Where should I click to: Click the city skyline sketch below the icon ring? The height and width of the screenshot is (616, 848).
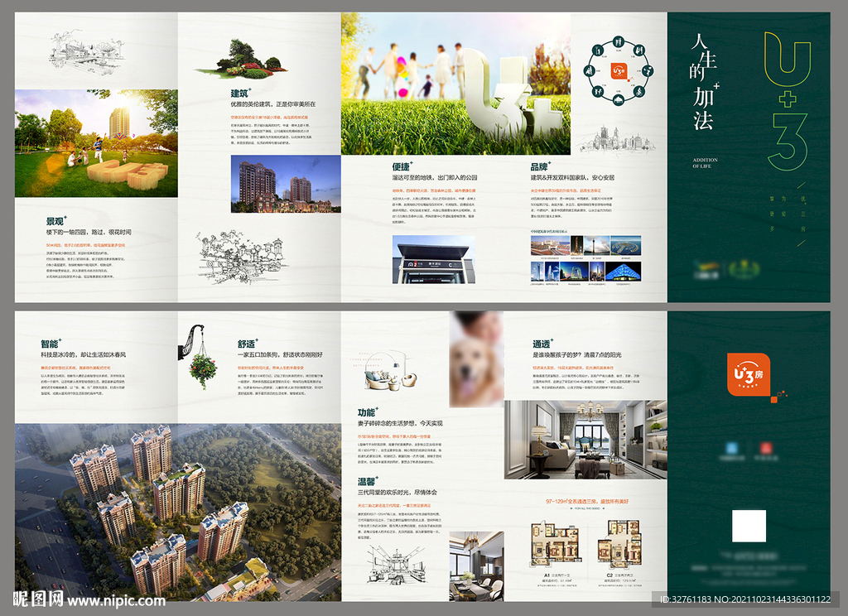coord(617,139)
